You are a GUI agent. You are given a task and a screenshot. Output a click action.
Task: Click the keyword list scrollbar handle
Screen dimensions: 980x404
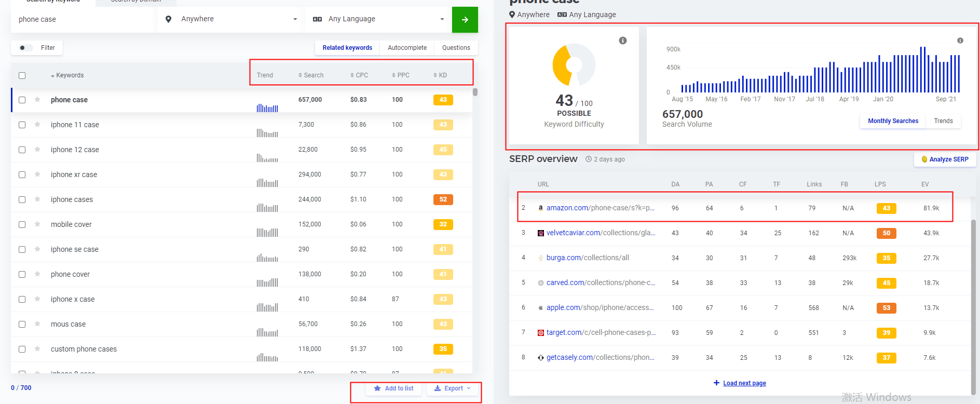point(475,92)
